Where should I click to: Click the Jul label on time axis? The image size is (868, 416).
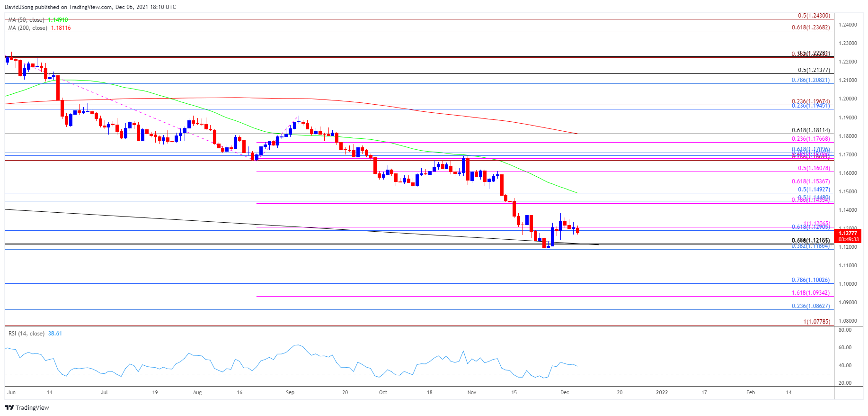pos(104,392)
